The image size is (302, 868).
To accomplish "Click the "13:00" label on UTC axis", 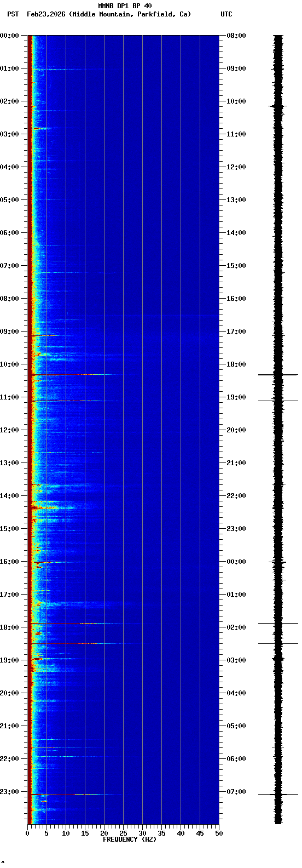I will (x=236, y=200).
